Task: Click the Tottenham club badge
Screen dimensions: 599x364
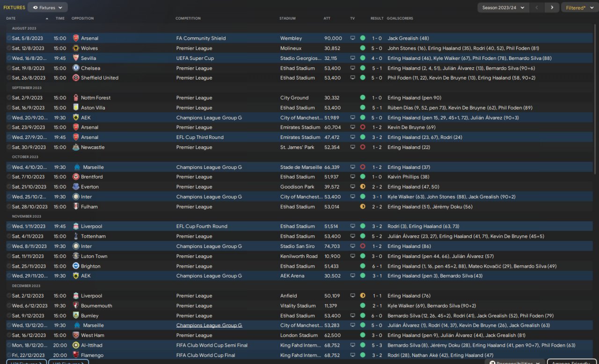Action: (x=76, y=236)
